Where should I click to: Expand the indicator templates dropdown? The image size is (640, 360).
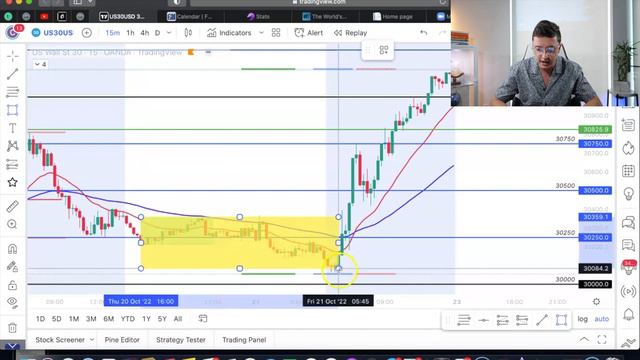pyautogui.click(x=261, y=33)
